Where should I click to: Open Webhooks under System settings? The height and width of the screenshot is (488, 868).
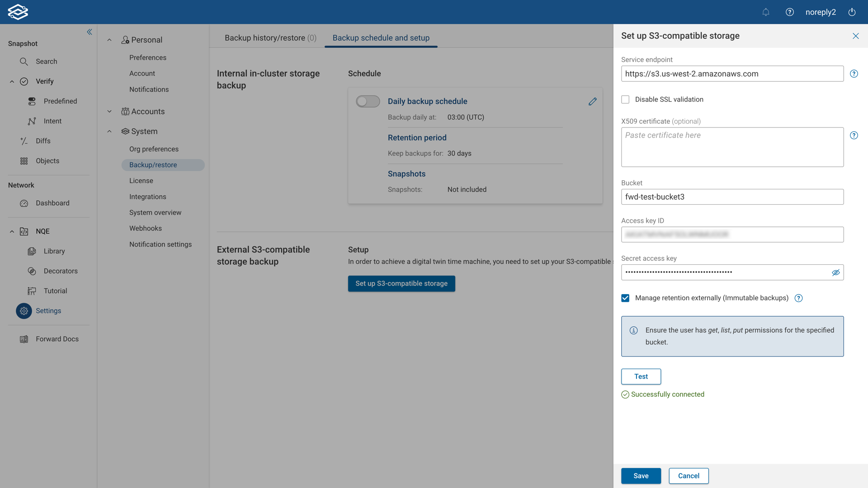tap(145, 229)
